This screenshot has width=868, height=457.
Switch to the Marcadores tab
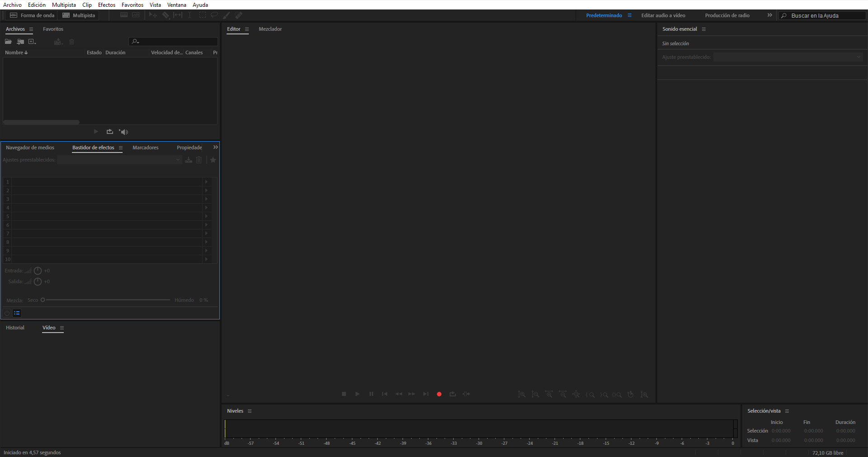point(146,148)
